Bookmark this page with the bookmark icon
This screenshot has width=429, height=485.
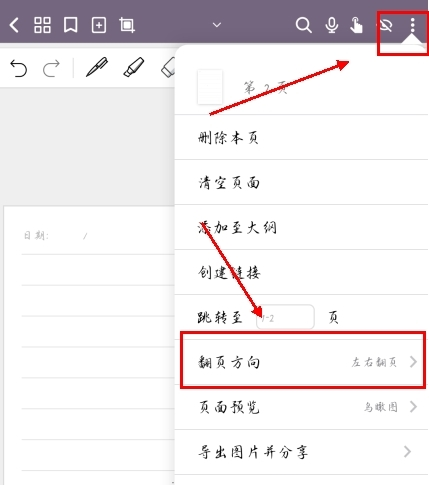(x=71, y=25)
